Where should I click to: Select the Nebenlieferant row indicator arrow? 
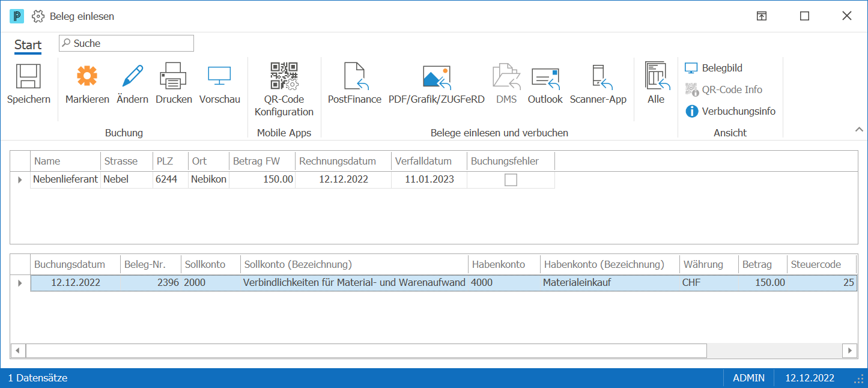pos(20,180)
